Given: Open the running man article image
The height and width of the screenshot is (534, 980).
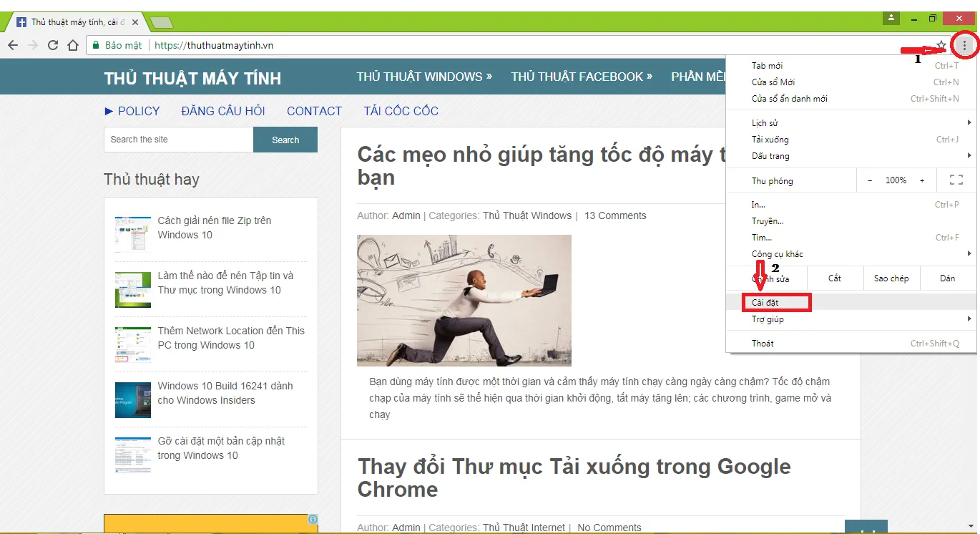Looking at the screenshot, I should tap(464, 301).
